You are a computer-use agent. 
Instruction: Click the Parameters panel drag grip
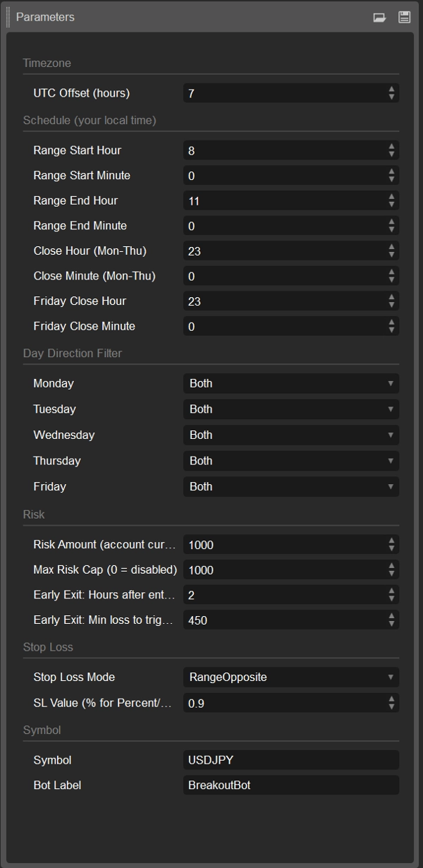click(8, 17)
